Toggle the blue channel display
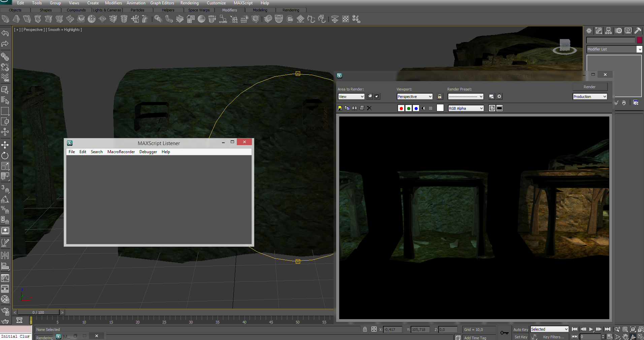The width and height of the screenshot is (644, 340). coord(416,108)
